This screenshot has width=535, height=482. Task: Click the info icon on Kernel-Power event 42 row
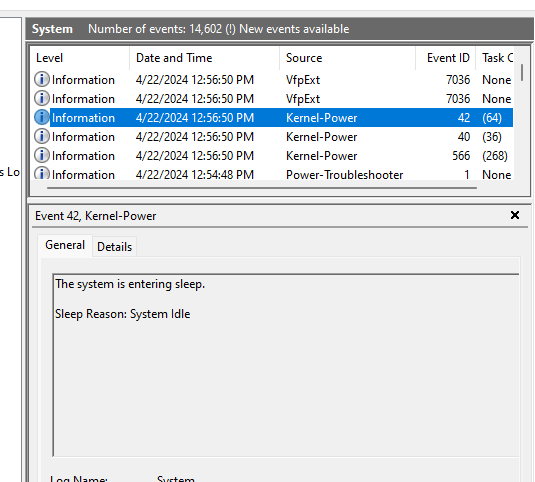pos(42,117)
